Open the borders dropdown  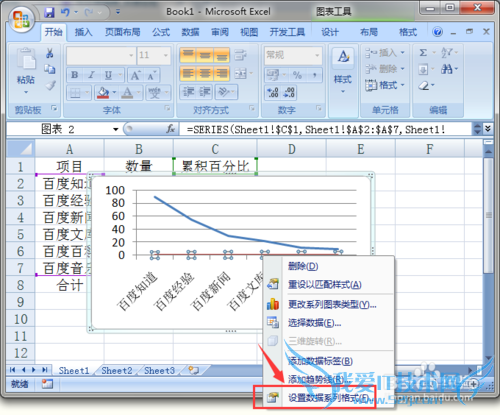tap(87, 92)
